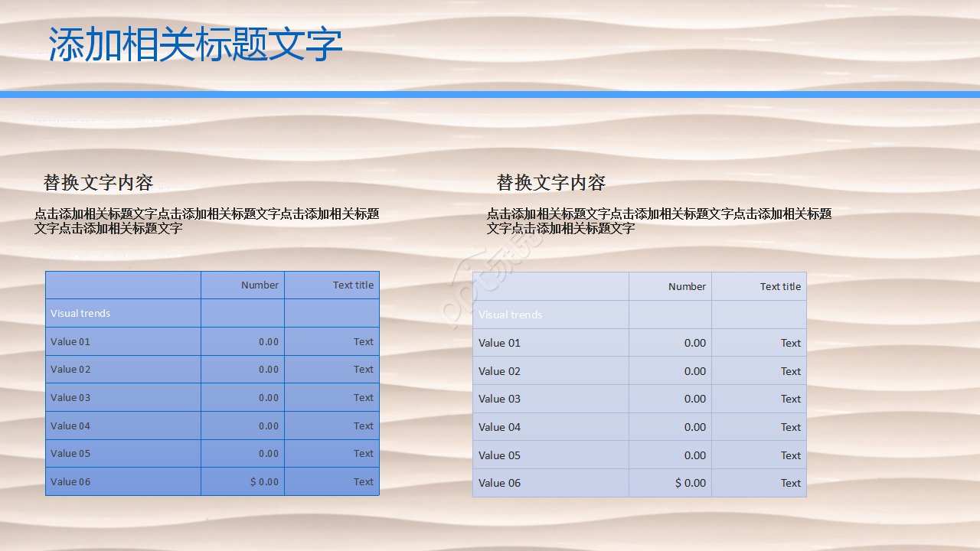Click the Text title header in left table

click(x=355, y=285)
